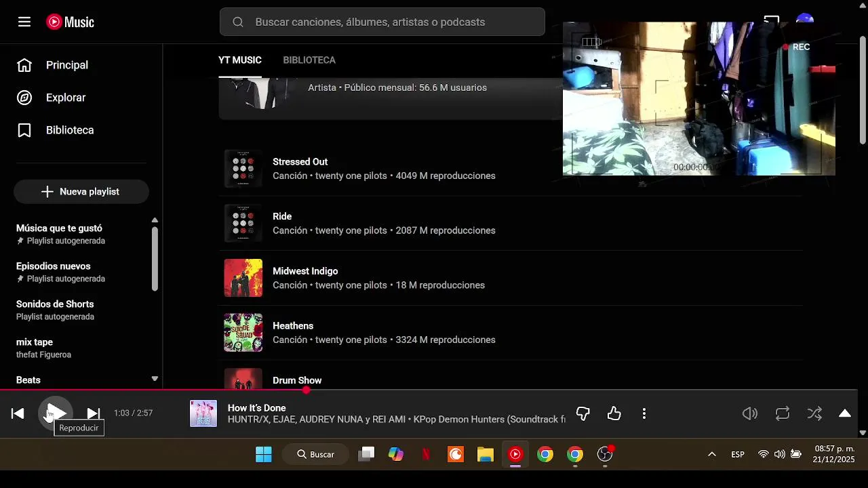Open OBS Studio from the taskbar

(605, 454)
